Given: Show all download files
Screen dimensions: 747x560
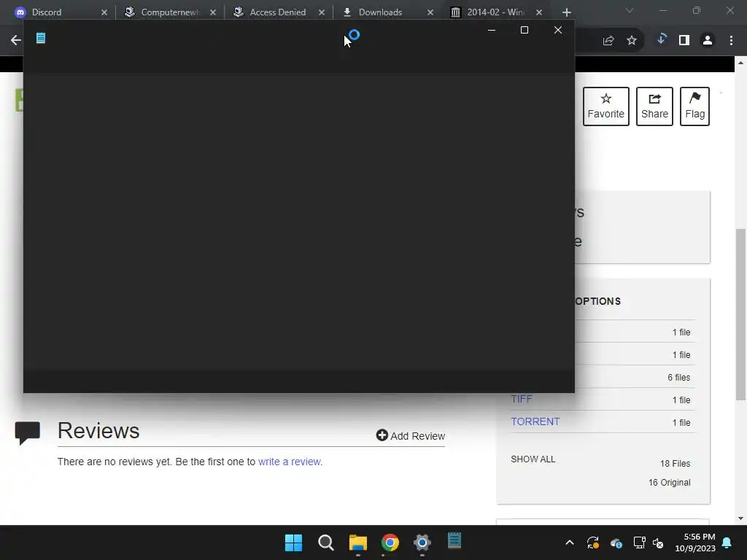Looking at the screenshot, I should [533, 459].
